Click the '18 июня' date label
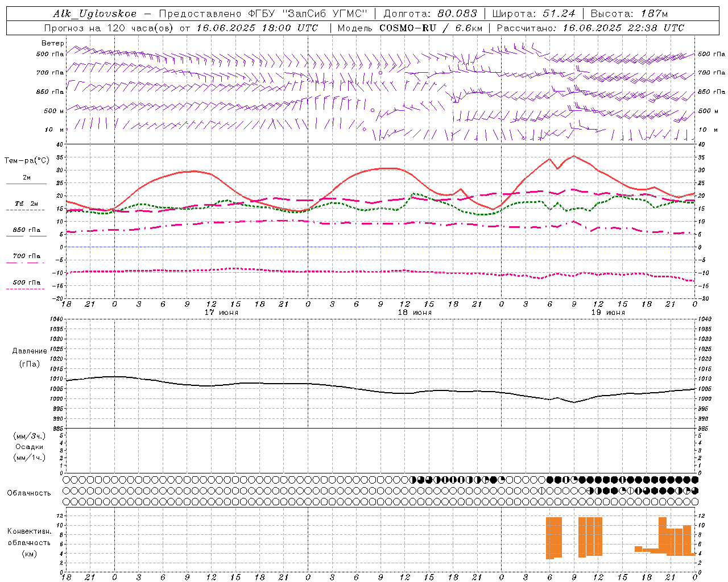The image size is (728, 582). tap(415, 313)
